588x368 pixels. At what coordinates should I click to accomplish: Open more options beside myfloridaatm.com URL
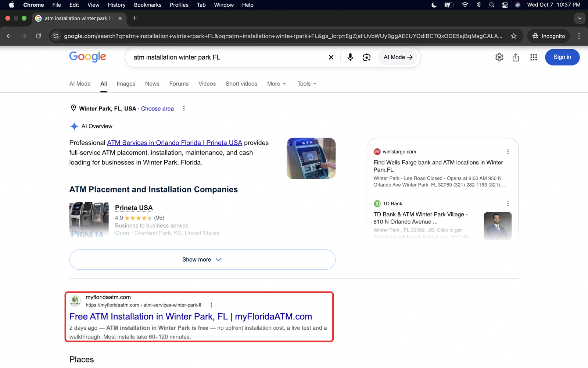pos(211,305)
